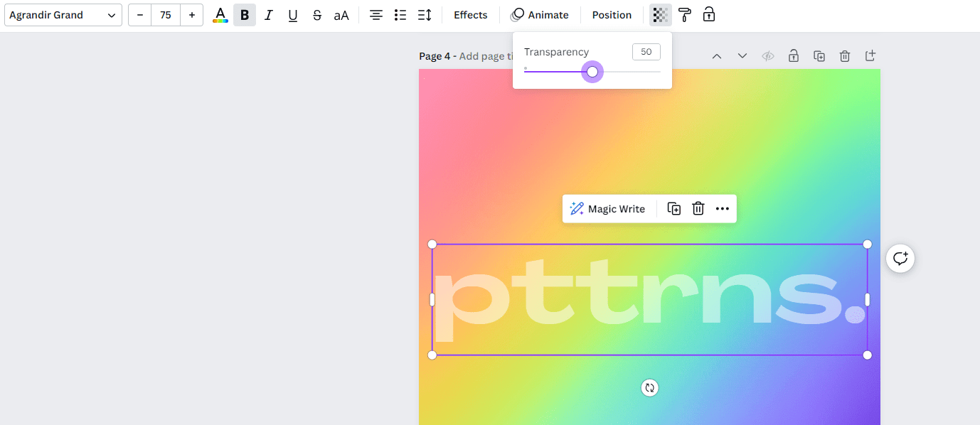Viewport: 980px width, 425px height.
Task: Lock Page 4
Action: (x=793, y=55)
